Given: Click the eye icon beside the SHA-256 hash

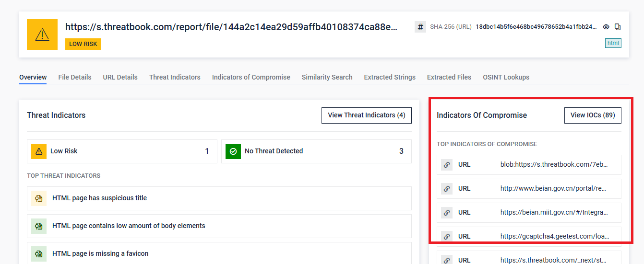Looking at the screenshot, I should coord(606,27).
